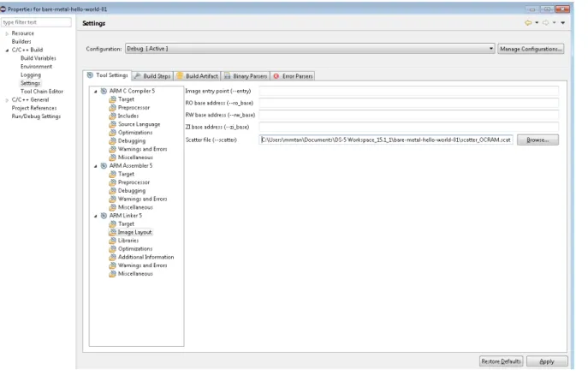
Task: Expand the C/C++ General node
Action: coord(7,100)
